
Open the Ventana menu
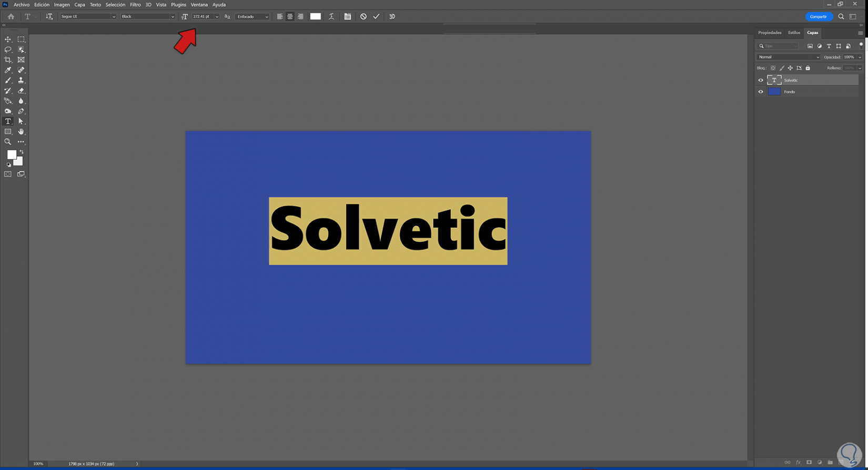199,5
